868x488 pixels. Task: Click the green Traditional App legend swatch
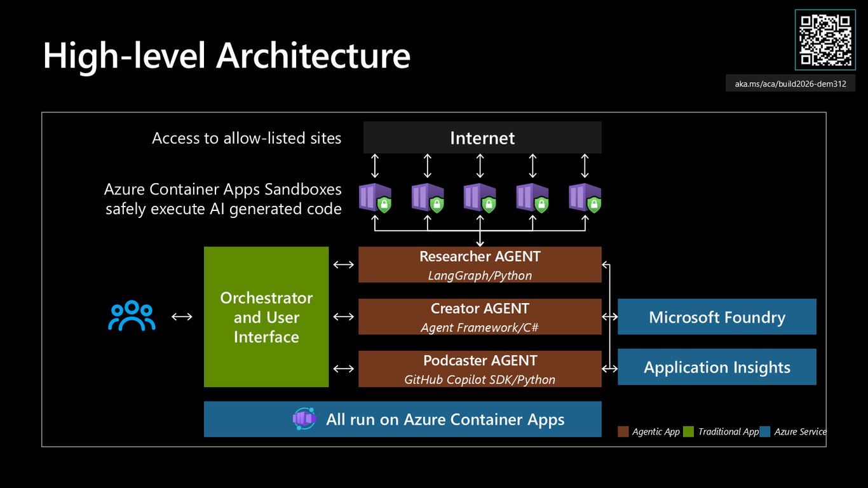[688, 432]
